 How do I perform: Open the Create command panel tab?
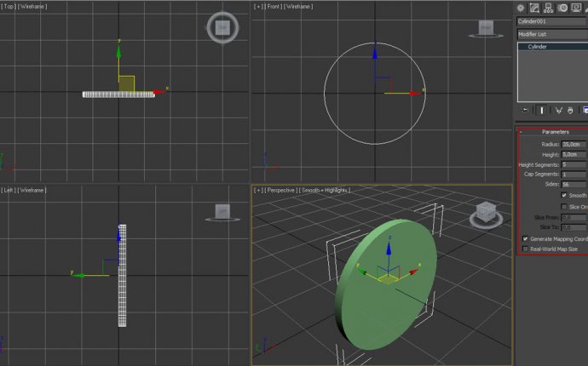(x=521, y=8)
